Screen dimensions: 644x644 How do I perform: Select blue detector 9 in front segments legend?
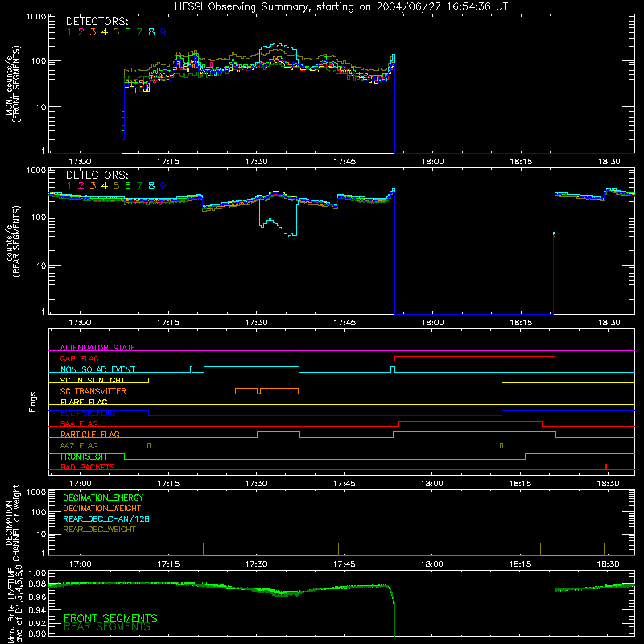click(x=163, y=32)
